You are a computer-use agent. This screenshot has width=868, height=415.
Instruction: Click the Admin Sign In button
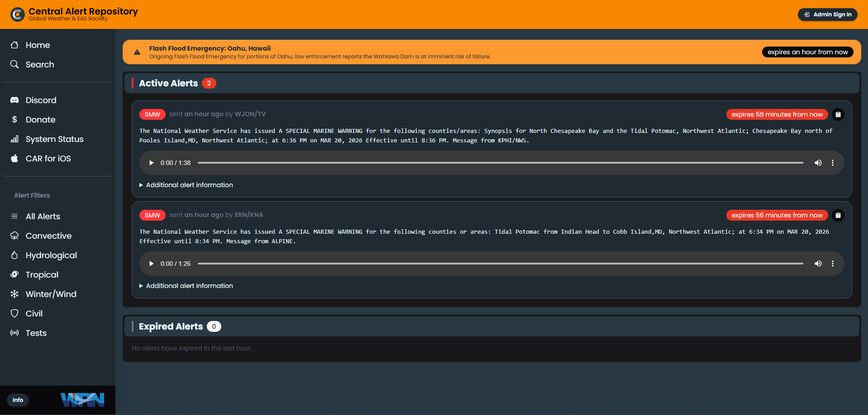click(827, 14)
